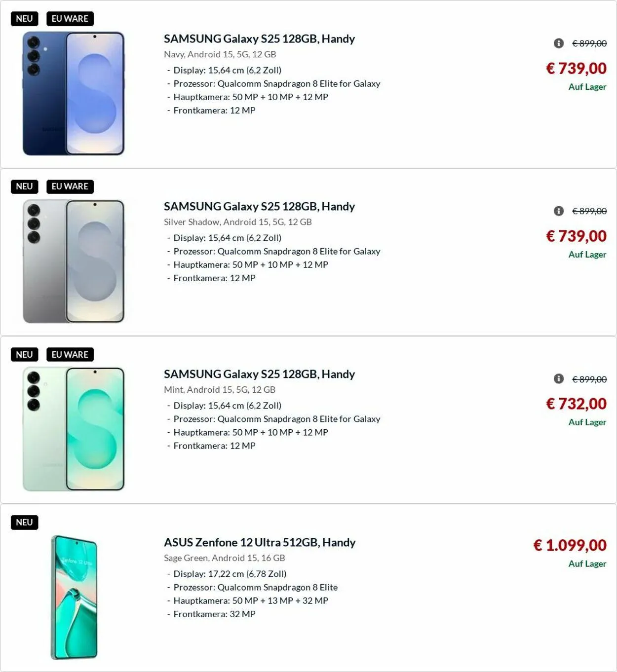
Task: Open the Navy SAMSUNG Galaxy S25 title link
Action: 259,38
